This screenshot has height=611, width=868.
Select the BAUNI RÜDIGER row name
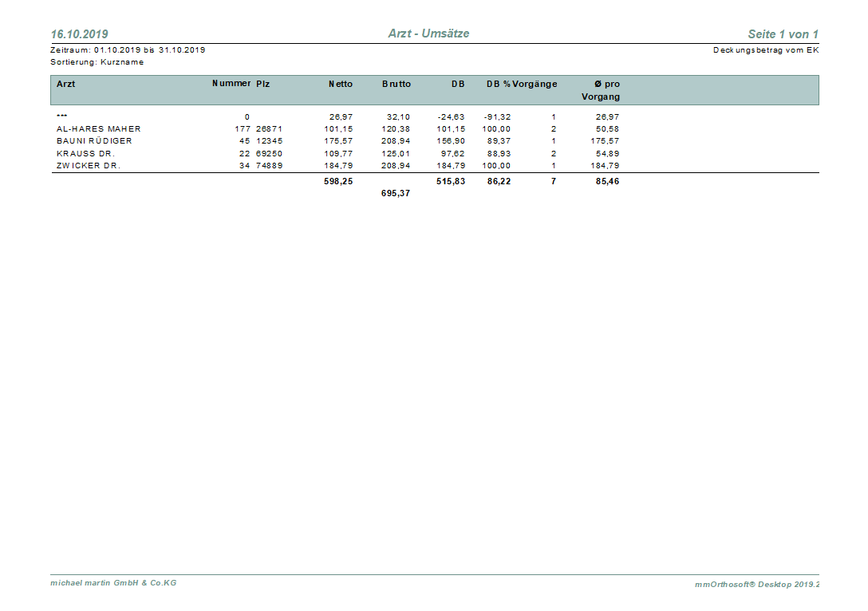point(94,141)
